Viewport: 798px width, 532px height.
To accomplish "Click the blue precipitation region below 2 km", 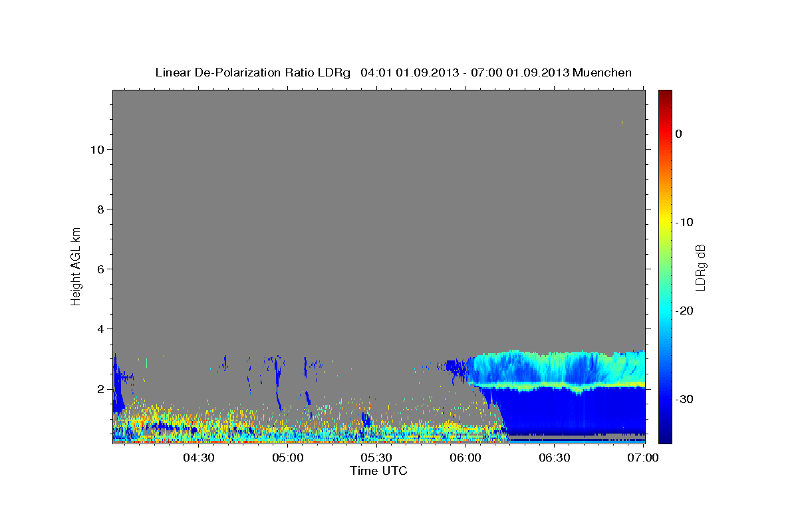I will (572, 412).
